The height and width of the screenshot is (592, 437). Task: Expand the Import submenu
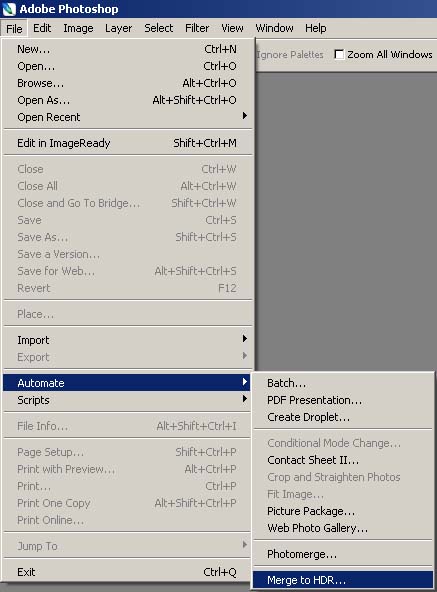[x=127, y=340]
